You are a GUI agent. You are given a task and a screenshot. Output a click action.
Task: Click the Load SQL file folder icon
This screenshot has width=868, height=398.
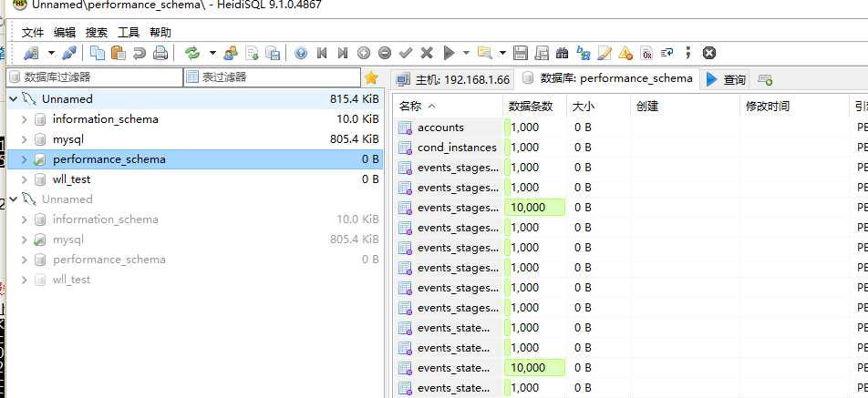484,53
